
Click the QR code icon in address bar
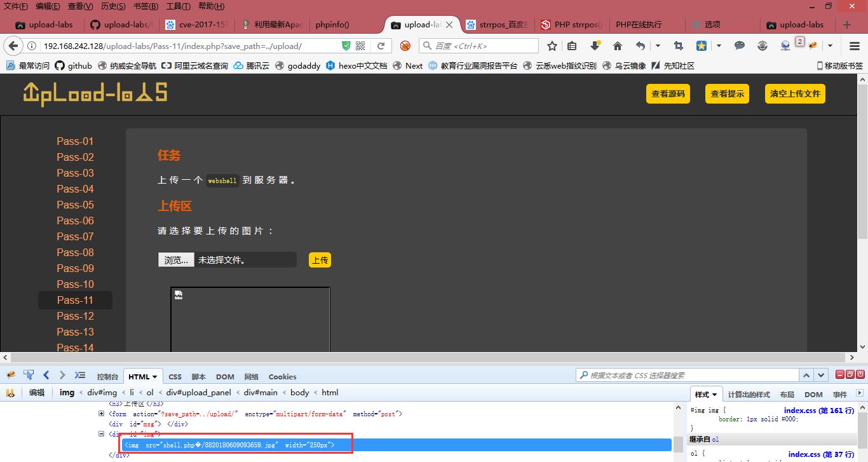(x=360, y=46)
